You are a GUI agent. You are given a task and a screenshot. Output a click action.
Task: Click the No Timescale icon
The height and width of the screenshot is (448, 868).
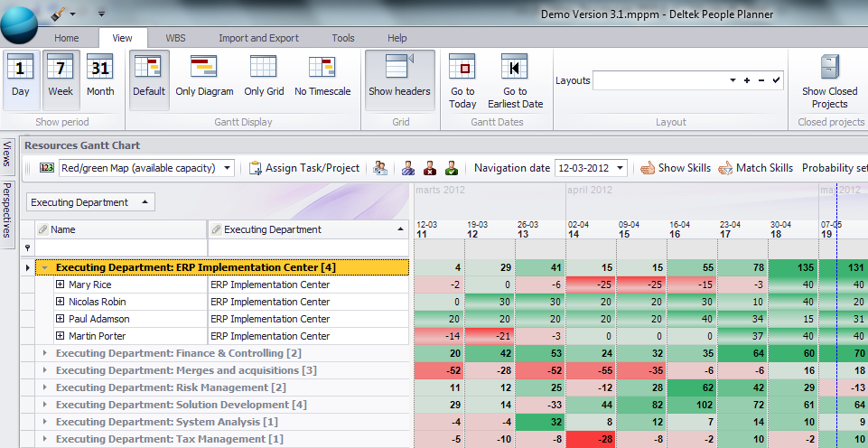click(x=322, y=78)
